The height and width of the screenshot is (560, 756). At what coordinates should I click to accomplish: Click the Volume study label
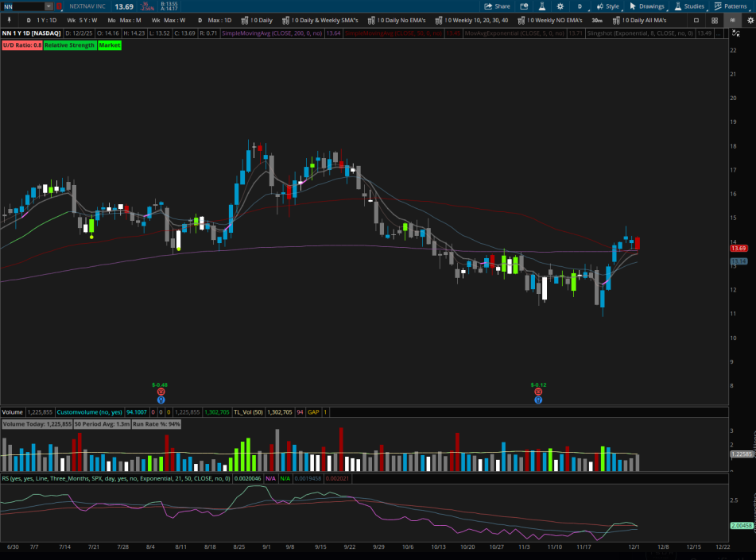click(13, 412)
